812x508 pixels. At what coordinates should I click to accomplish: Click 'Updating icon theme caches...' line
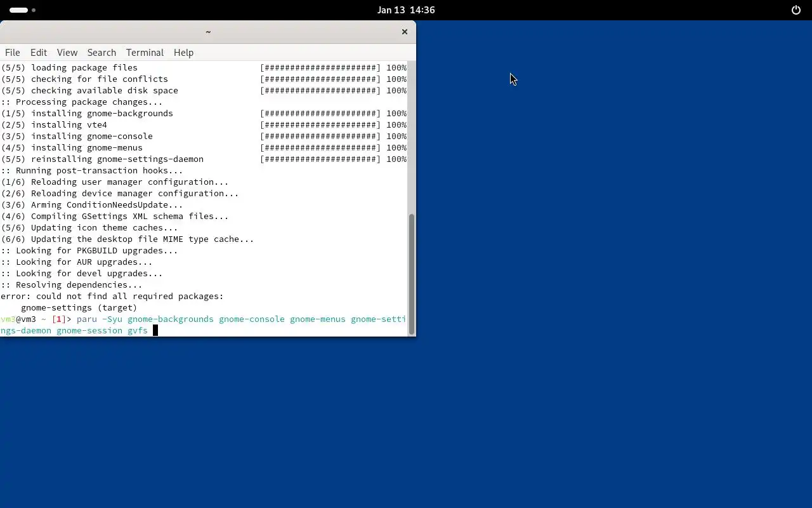[x=89, y=228]
